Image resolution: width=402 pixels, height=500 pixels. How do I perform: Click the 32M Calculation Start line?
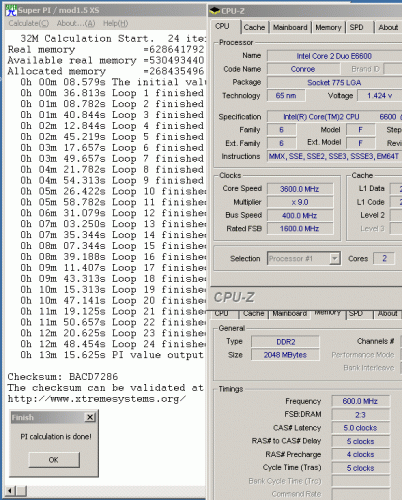[113, 39]
